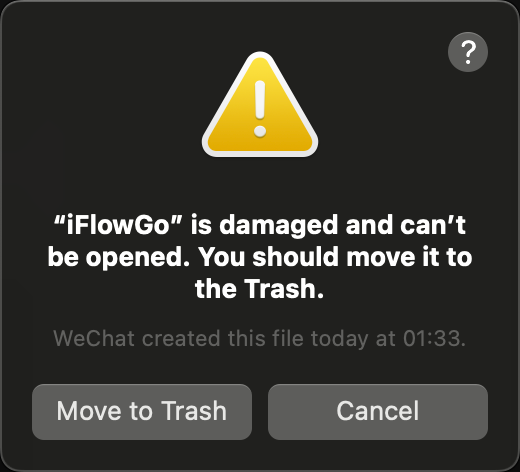Click the "iFlowGo" app name in the message
Screen dimensions: 520x472
[118, 225]
